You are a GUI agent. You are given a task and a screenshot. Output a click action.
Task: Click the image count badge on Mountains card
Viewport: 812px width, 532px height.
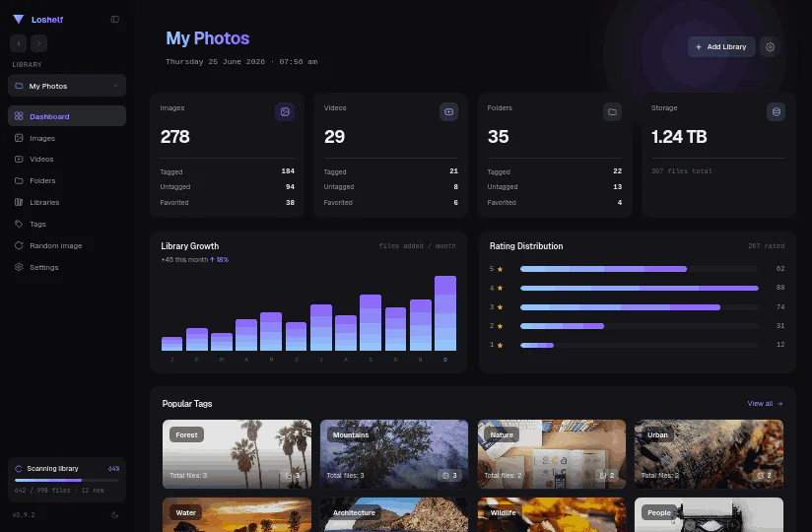click(x=450, y=475)
